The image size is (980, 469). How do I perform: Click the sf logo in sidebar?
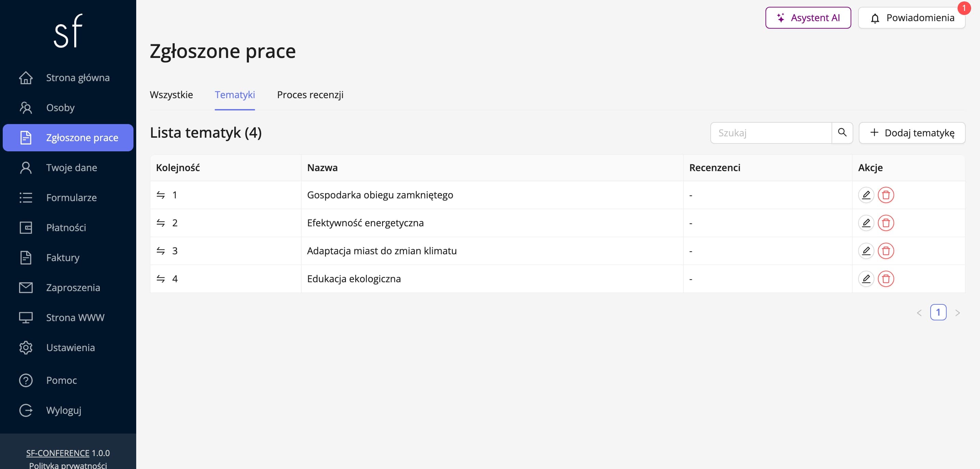[68, 31]
